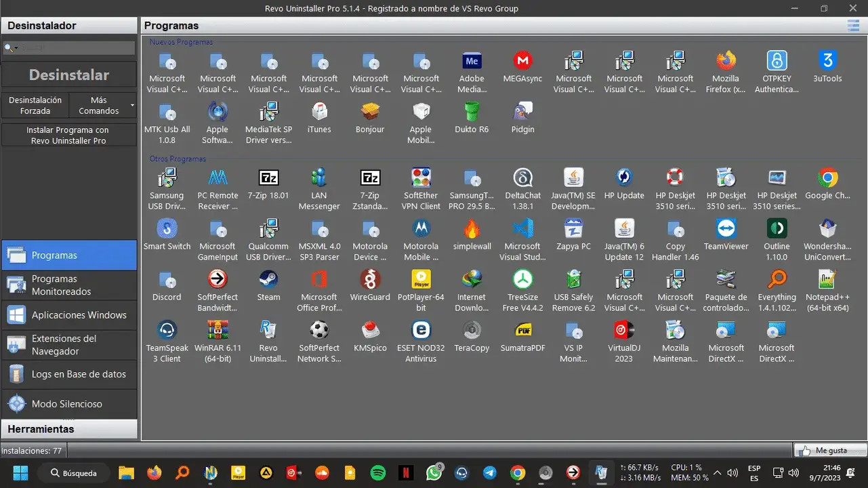The height and width of the screenshot is (488, 868).
Task: Click Instalar Programa con Revo Uninstaller Pro
Action: point(69,135)
